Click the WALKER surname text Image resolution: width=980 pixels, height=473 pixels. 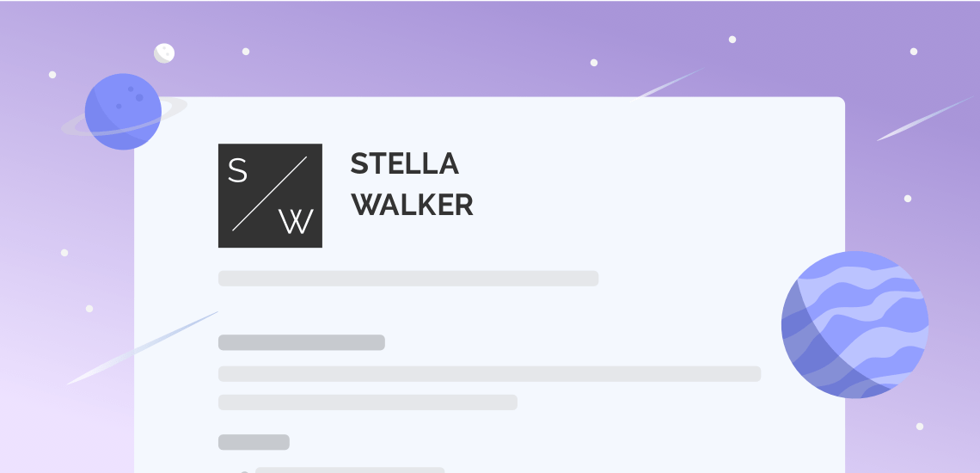point(412,206)
